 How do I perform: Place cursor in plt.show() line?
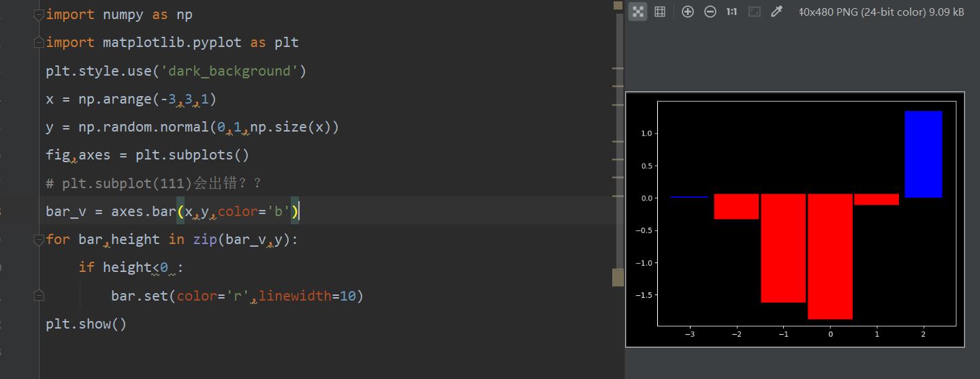coord(86,324)
